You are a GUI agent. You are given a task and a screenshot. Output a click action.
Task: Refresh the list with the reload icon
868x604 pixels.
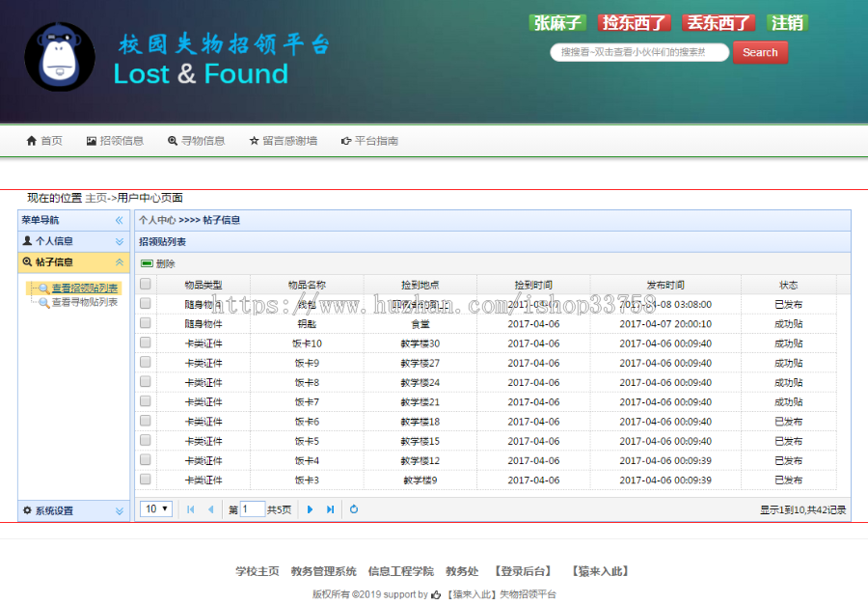354,508
